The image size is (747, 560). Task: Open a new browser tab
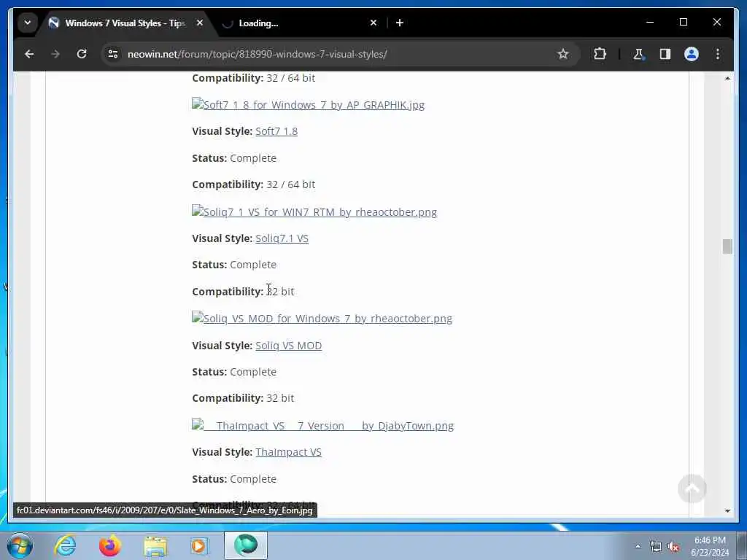click(400, 23)
